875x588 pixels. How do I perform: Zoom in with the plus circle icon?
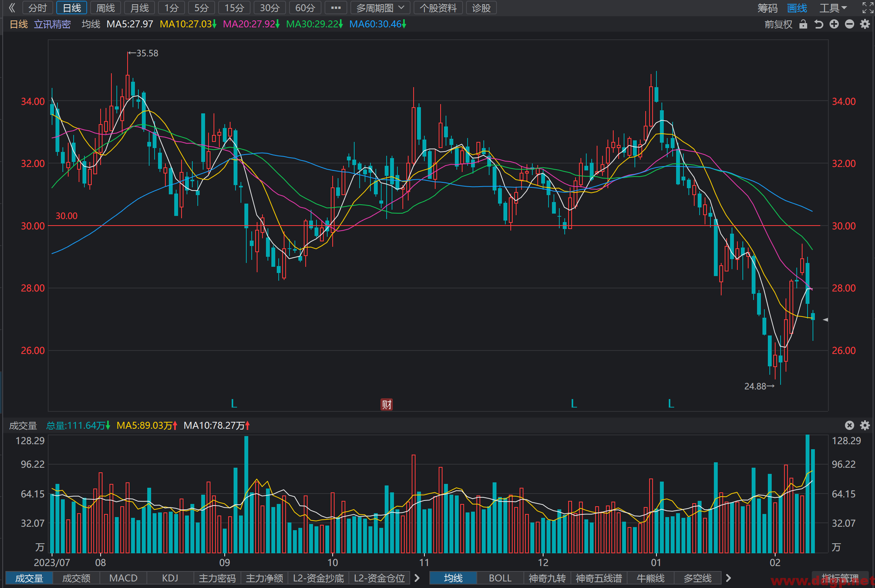pyautogui.click(x=834, y=24)
